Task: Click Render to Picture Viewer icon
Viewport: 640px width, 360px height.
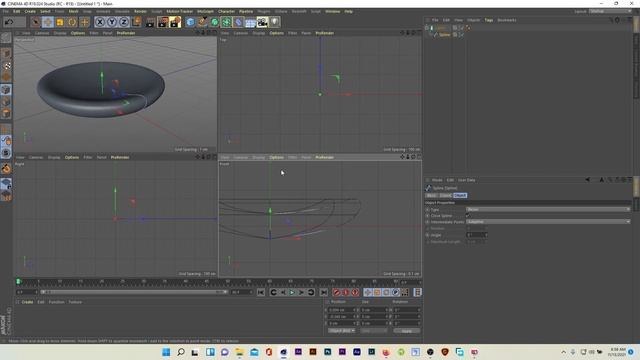Action: (163, 22)
